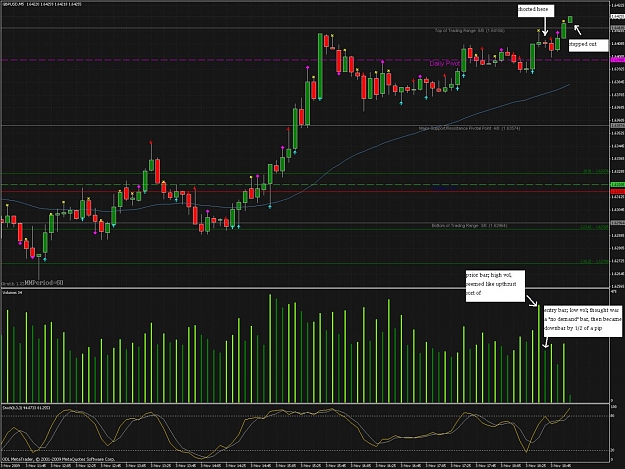The height and width of the screenshot is (469, 625).
Task: Click the red price tag on the price axis
Action: [x=617, y=191]
